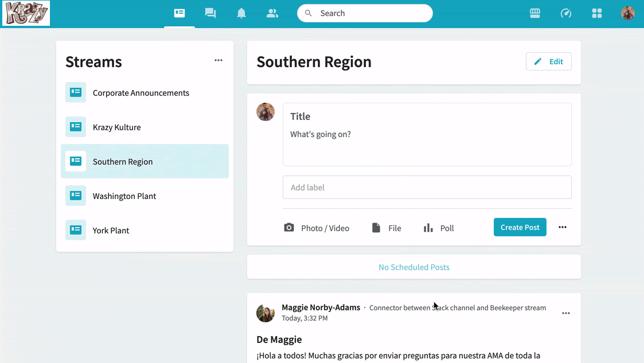
Task: Open the user profile avatar menu
Action: tap(628, 13)
